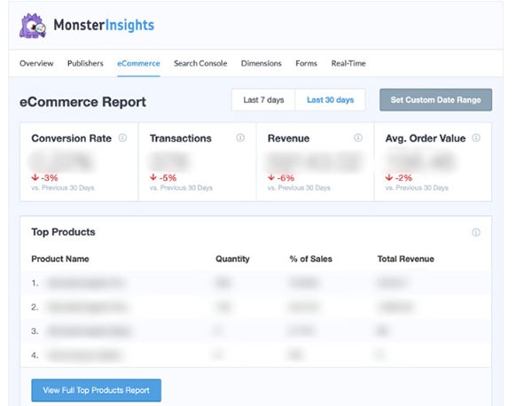532x406 pixels.
Task: Select the Last 30 days range
Action: pyautogui.click(x=328, y=100)
